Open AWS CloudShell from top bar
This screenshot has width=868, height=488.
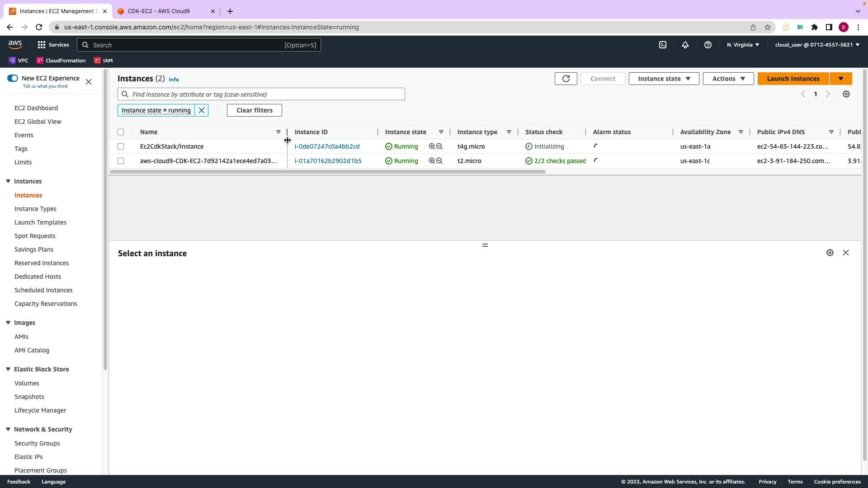click(x=663, y=45)
